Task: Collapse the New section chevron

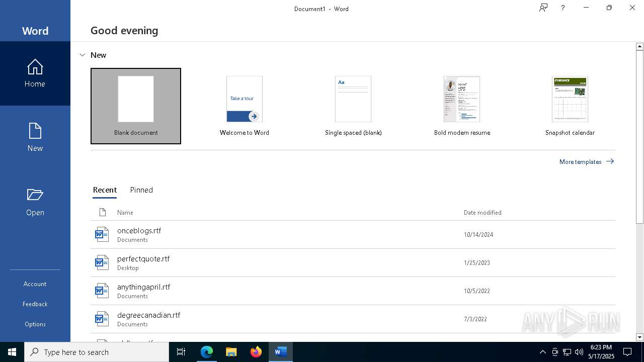Action: point(82,55)
